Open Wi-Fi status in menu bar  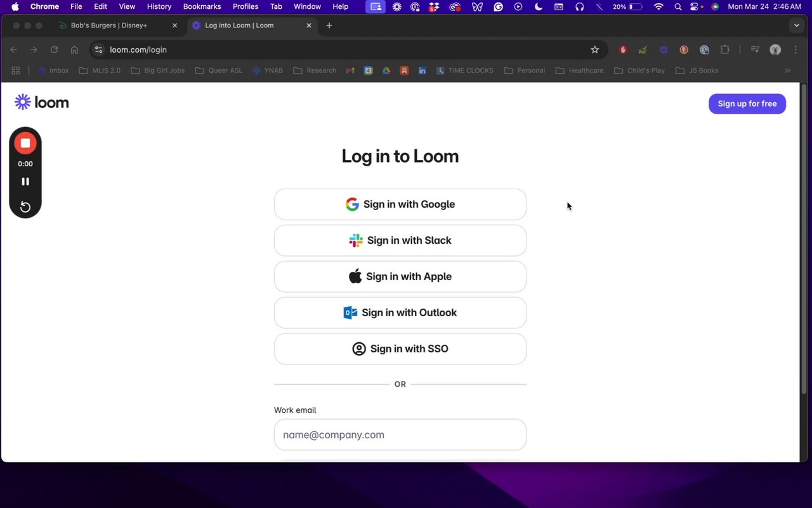click(658, 6)
